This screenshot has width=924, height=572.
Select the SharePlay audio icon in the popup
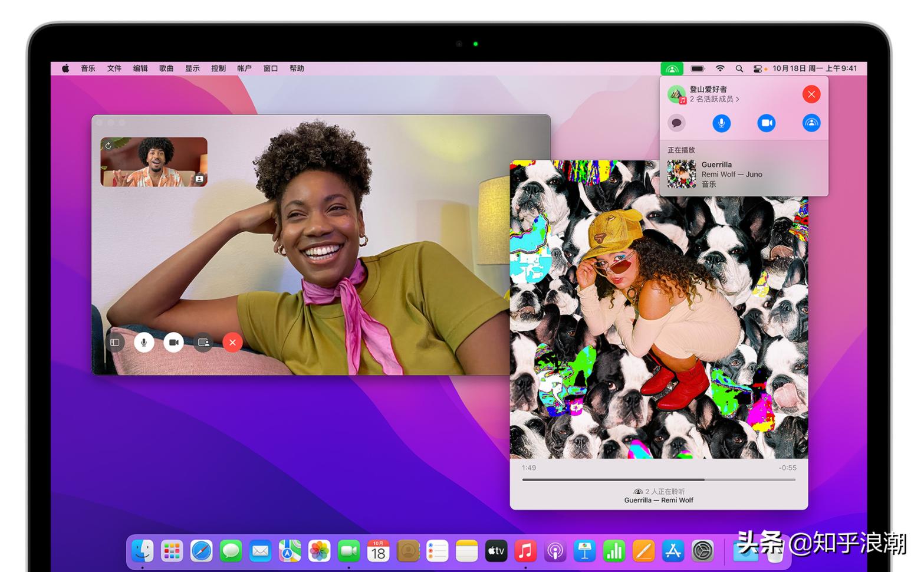pyautogui.click(x=811, y=123)
